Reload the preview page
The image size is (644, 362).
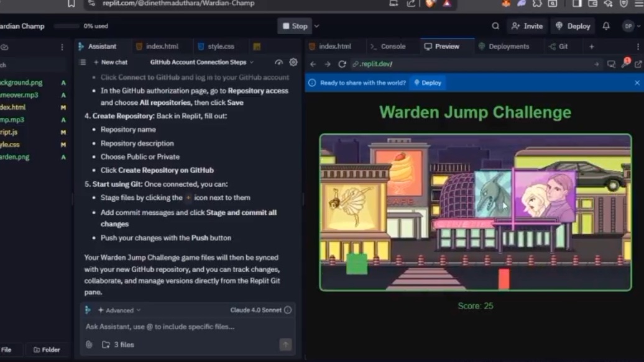click(x=342, y=64)
